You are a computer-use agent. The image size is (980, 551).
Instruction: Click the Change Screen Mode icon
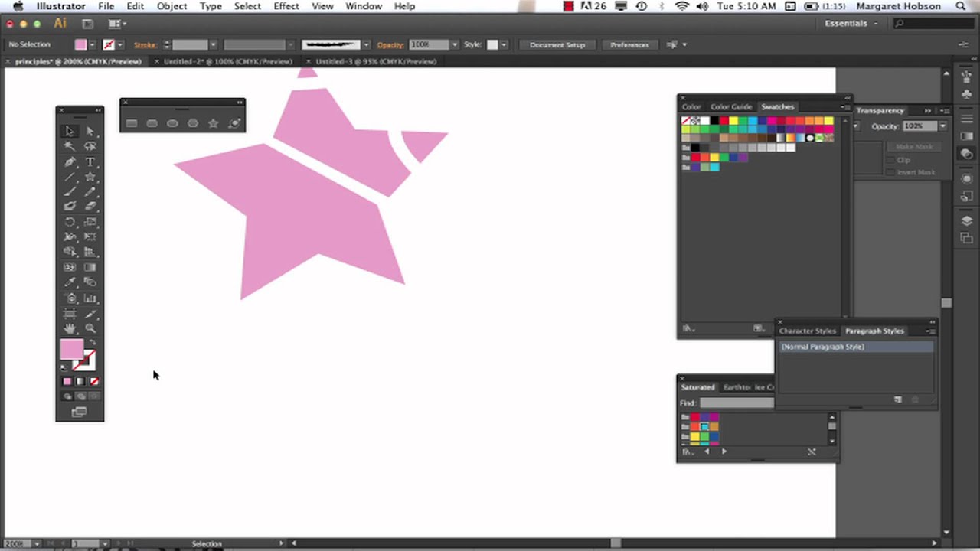point(79,412)
